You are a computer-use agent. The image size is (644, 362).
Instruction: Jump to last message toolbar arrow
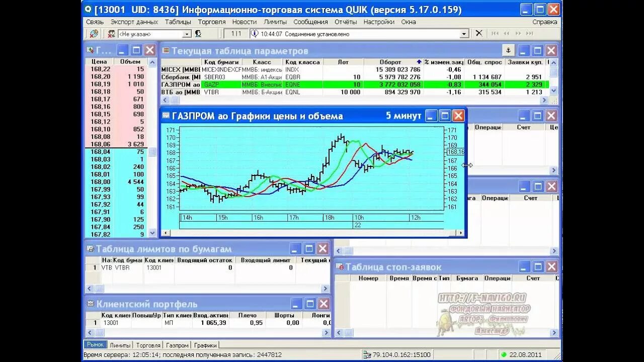click(529, 34)
